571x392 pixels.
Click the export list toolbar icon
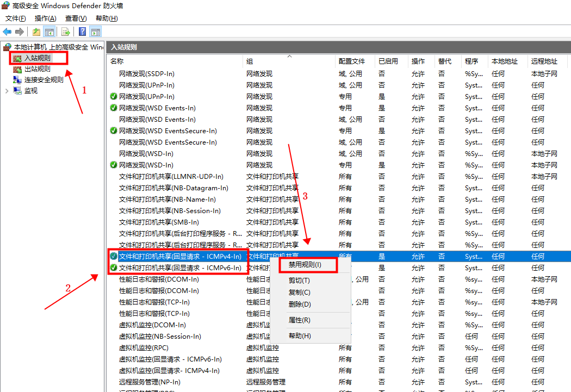coord(66,32)
